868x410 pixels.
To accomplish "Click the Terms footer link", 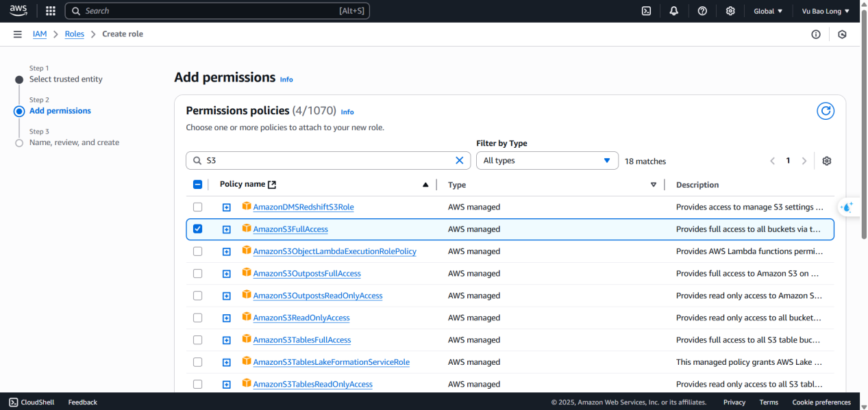I will [769, 402].
